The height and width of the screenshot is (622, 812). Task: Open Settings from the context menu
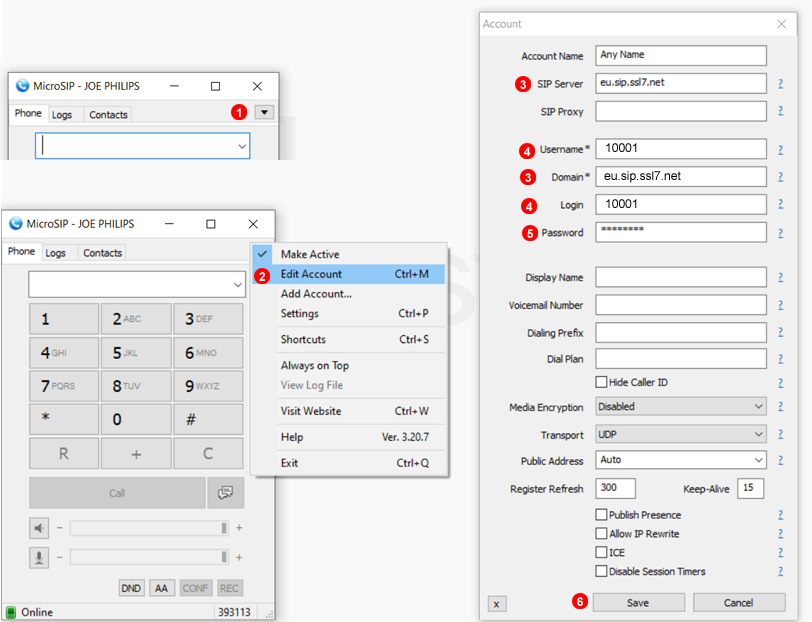click(349, 313)
